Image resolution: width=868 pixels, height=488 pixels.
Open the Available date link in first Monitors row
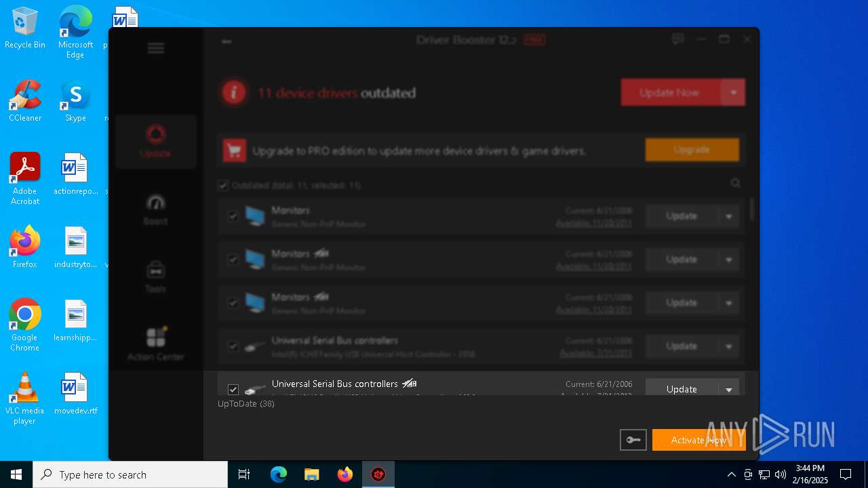click(594, 223)
